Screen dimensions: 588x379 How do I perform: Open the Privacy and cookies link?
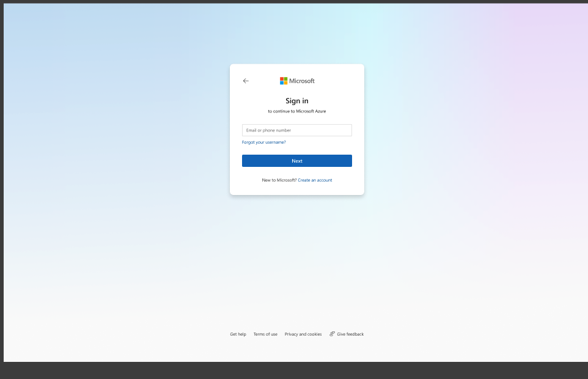303,334
